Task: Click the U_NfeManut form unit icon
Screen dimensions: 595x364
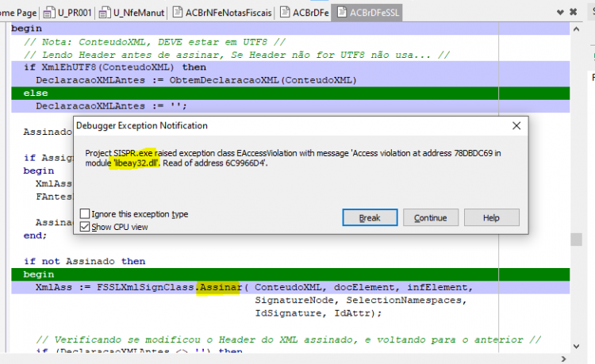Action: click(105, 13)
